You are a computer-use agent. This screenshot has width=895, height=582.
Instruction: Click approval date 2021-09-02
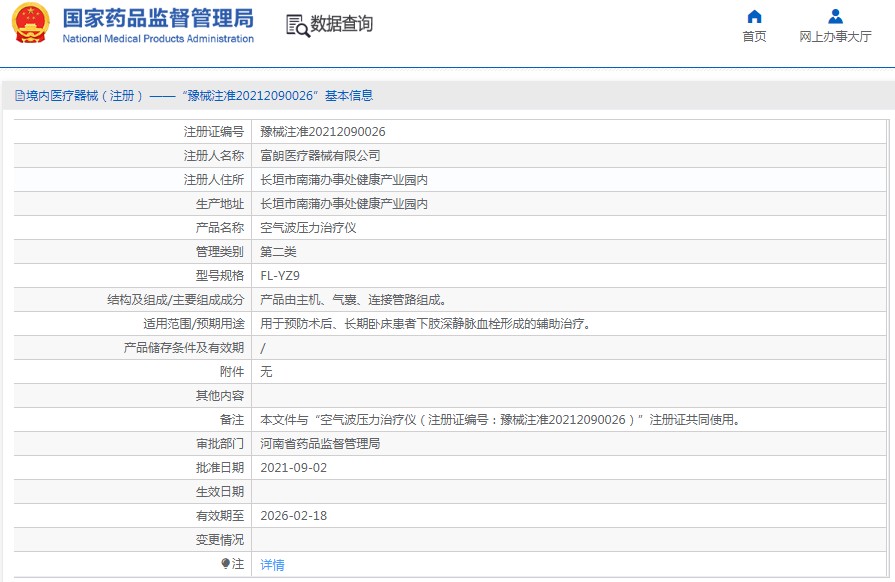293,468
